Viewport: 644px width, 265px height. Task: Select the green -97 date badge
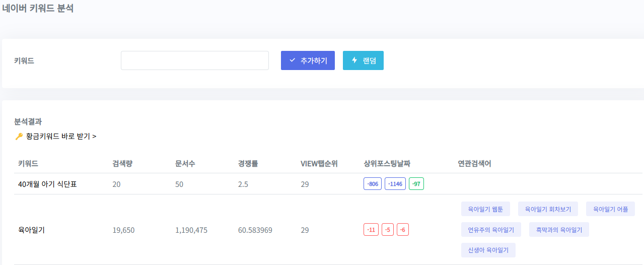pyautogui.click(x=416, y=184)
